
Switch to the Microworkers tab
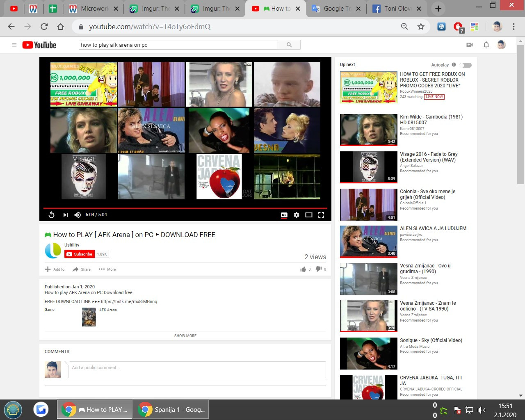coord(94,9)
